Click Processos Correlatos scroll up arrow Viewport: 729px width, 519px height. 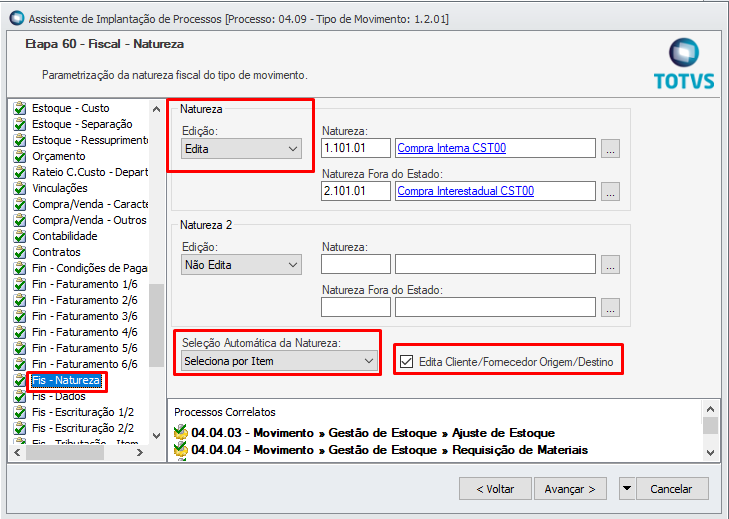(x=710, y=409)
